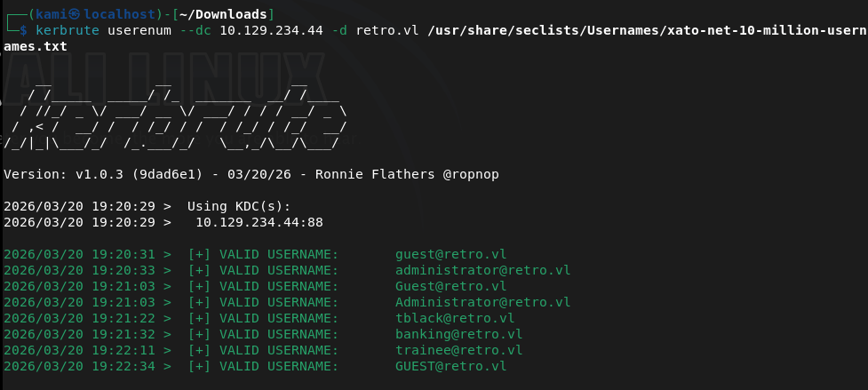Select the lowercase administrator@retro.vl result
The height and width of the screenshot is (390, 868).
pyautogui.click(x=482, y=270)
